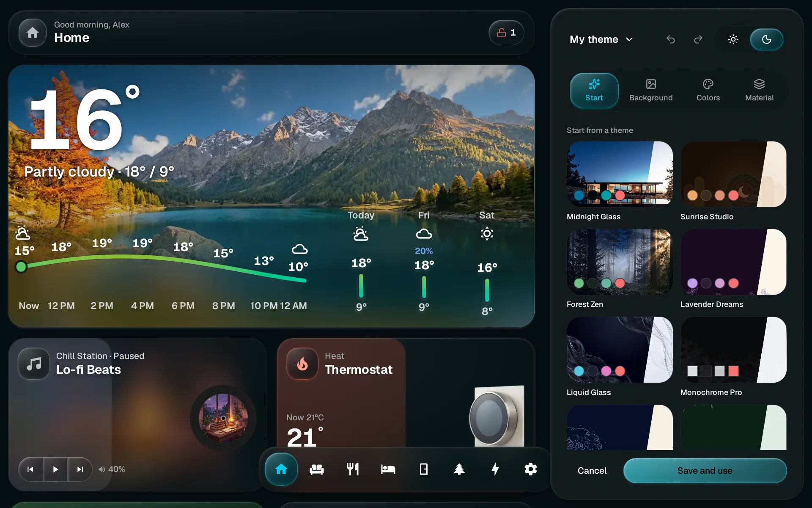Screen dimensions: 812x508
Task: Click Save and use button
Action: click(x=705, y=470)
